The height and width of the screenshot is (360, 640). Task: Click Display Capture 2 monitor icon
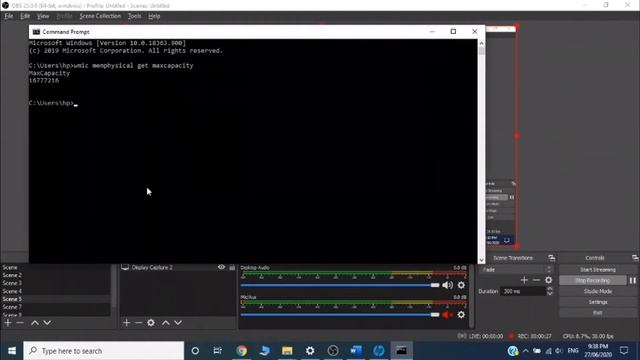pos(125,267)
